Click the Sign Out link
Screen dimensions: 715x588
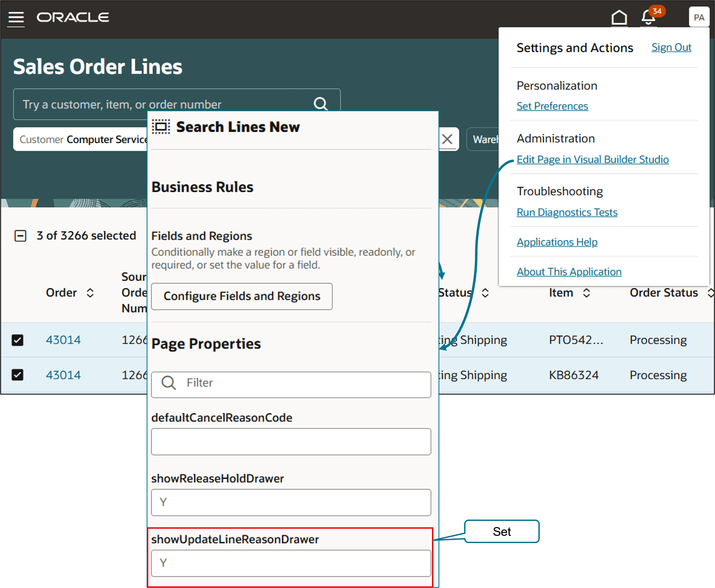(x=671, y=47)
